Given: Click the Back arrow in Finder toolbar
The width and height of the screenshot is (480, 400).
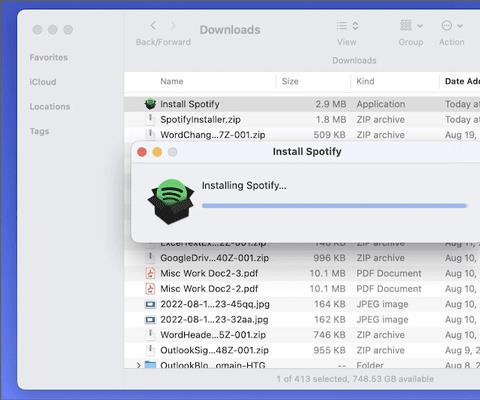Looking at the screenshot, I should [x=153, y=25].
